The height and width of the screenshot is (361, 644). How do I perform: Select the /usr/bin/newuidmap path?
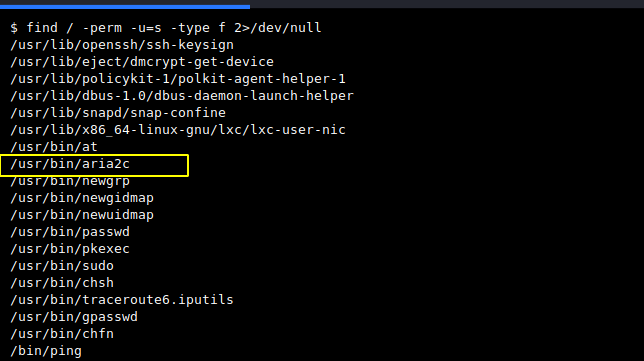tap(82, 215)
